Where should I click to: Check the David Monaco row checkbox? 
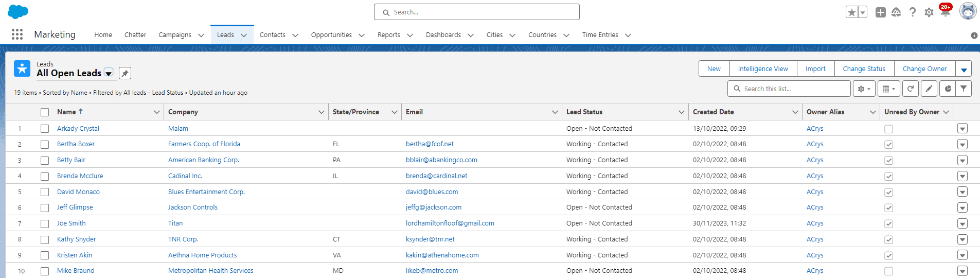(x=45, y=192)
